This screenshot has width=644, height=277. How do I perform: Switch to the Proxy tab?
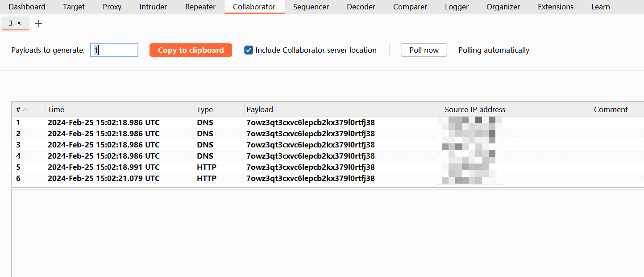(112, 7)
